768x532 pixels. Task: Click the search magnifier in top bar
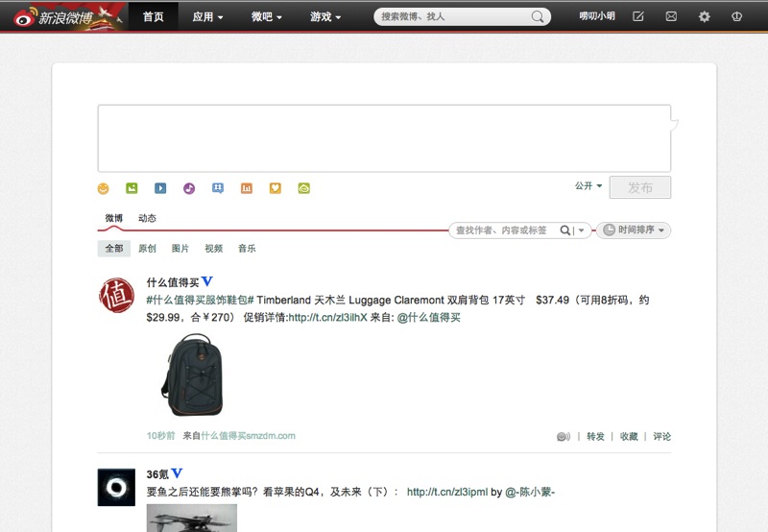538,16
